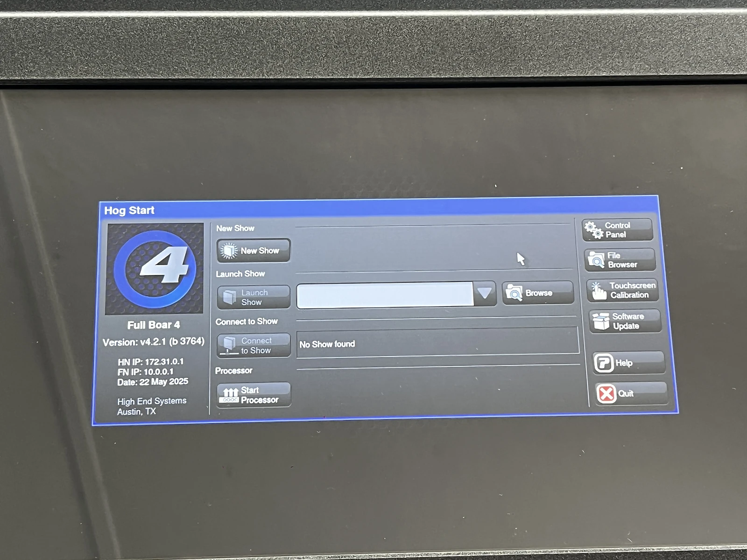This screenshot has height=560, width=747.
Task: Quit Hog Start
Action: 631,393
